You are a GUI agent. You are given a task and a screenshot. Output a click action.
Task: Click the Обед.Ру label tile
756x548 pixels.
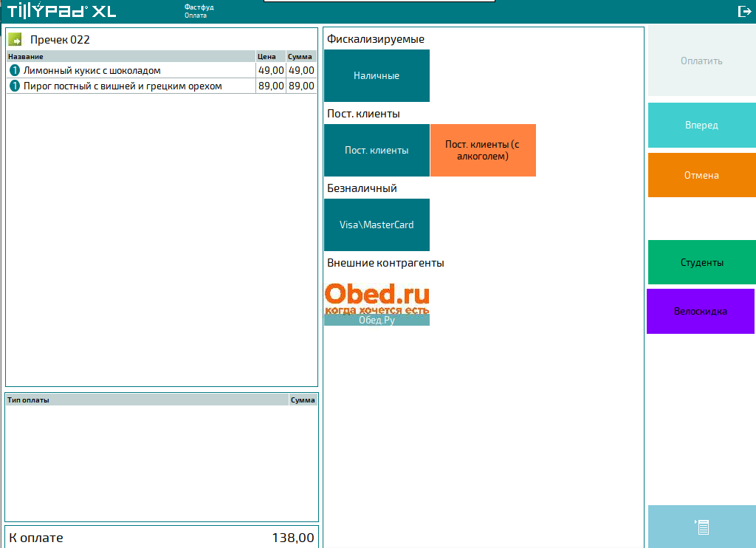click(377, 321)
